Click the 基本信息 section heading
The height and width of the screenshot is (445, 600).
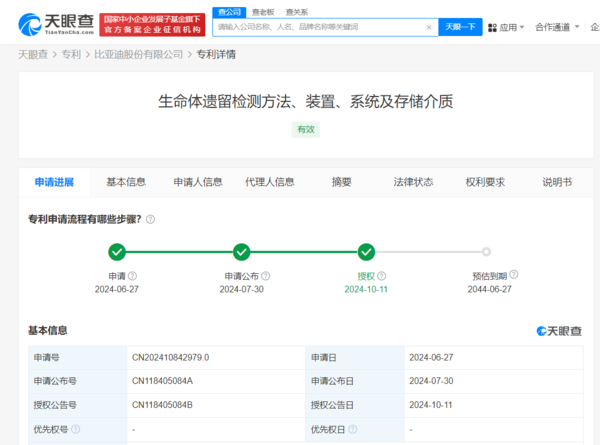tap(48, 331)
